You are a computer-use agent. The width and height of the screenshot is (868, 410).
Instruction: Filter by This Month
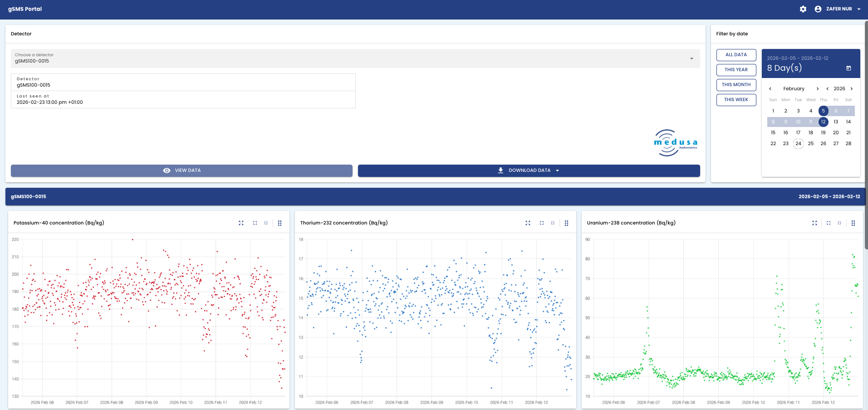(736, 85)
